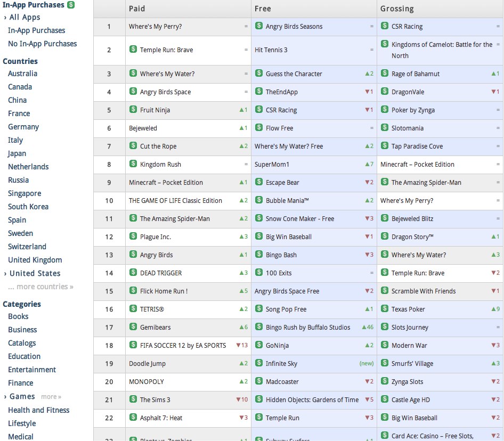This screenshot has width=504, height=441.
Task: Open the Medical category
Action: 21,437
